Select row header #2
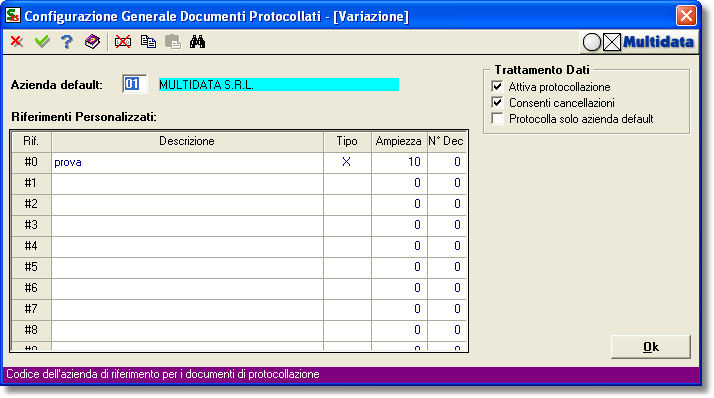 point(31,204)
